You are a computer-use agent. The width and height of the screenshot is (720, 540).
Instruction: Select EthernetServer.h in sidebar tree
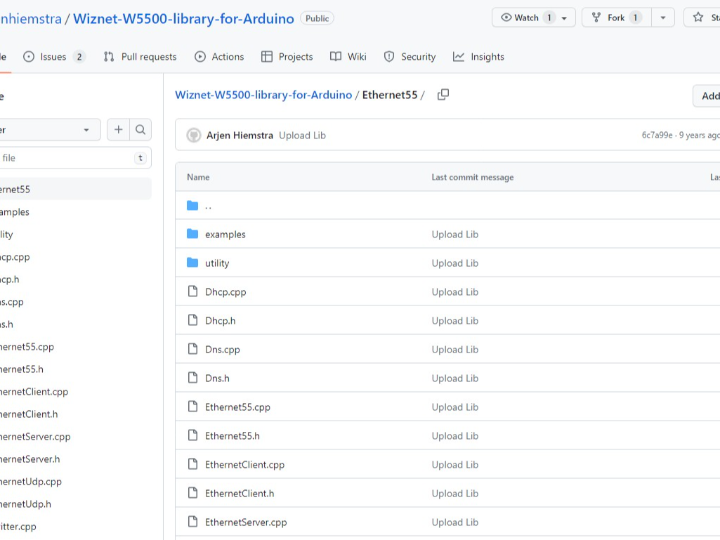(x=30, y=459)
